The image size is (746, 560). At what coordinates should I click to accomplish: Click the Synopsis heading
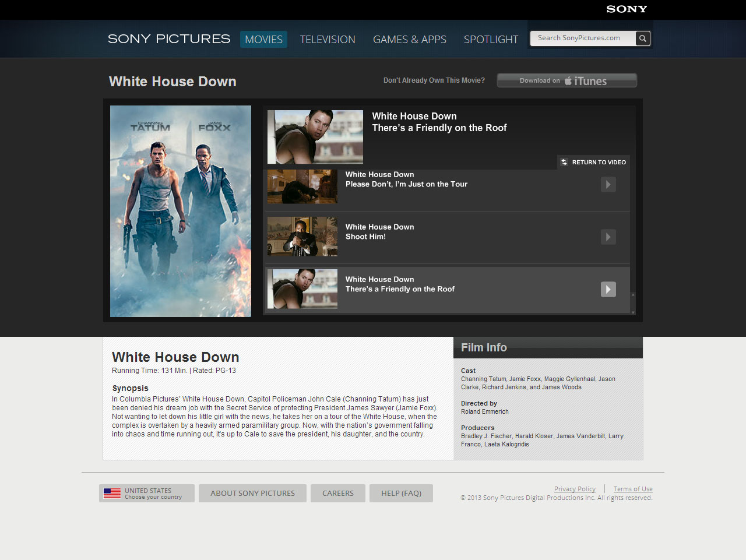pyautogui.click(x=130, y=388)
